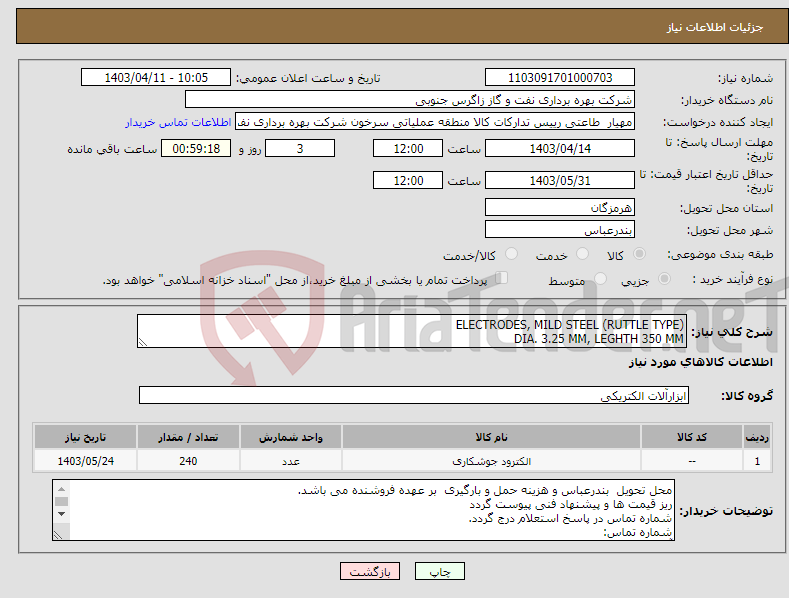Click the buyer notes text area

[363, 510]
